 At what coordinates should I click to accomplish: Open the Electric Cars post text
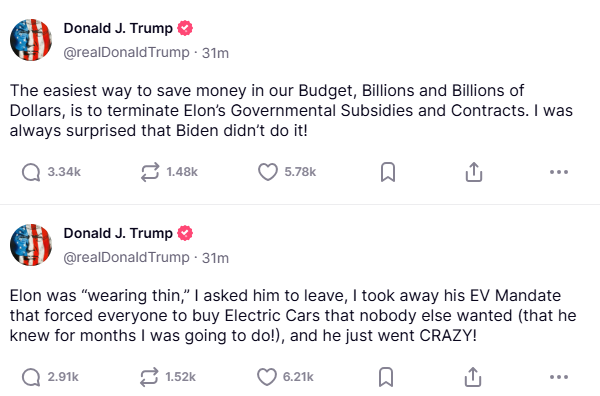(x=293, y=316)
